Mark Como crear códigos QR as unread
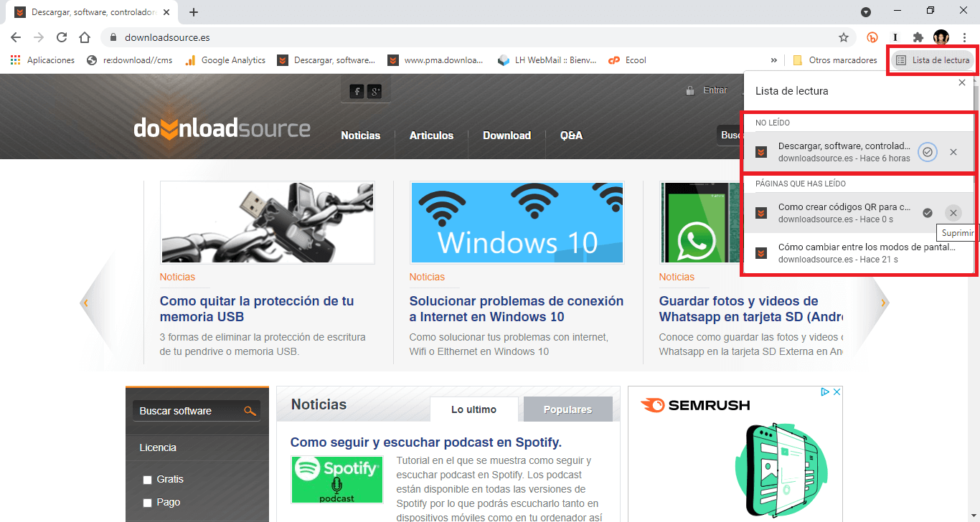The height and width of the screenshot is (522, 980). tap(928, 213)
